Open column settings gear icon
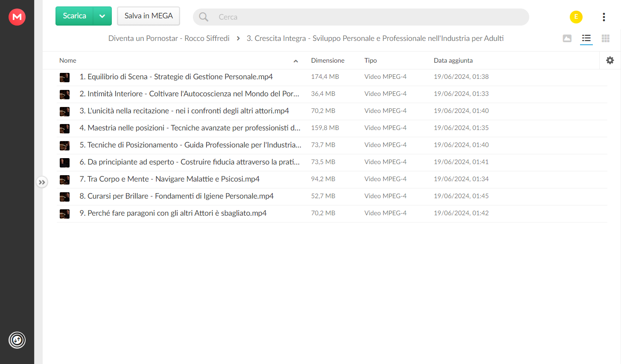 pyautogui.click(x=610, y=60)
